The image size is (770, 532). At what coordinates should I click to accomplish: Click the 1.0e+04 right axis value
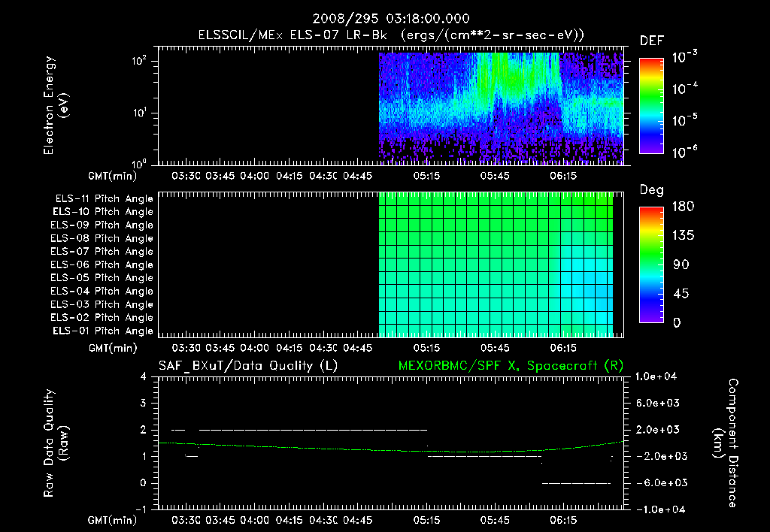[x=656, y=377]
